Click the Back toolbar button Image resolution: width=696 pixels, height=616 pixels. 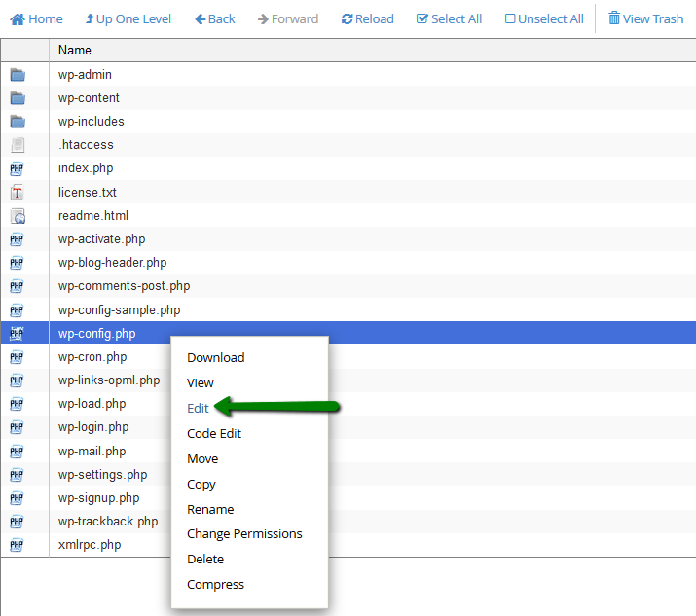[x=215, y=19]
